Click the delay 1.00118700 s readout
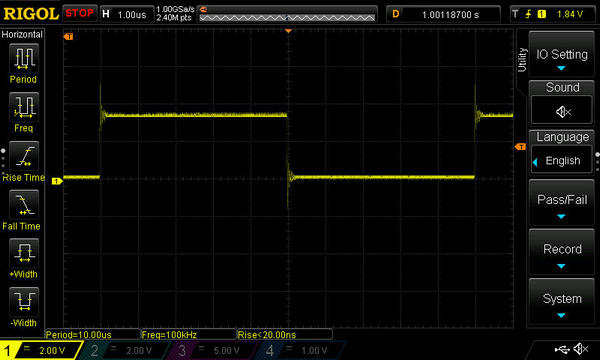 tap(450, 15)
